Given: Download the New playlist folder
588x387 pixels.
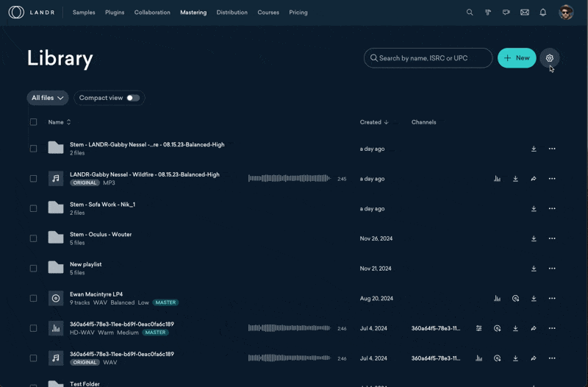Looking at the screenshot, I should tap(534, 269).
